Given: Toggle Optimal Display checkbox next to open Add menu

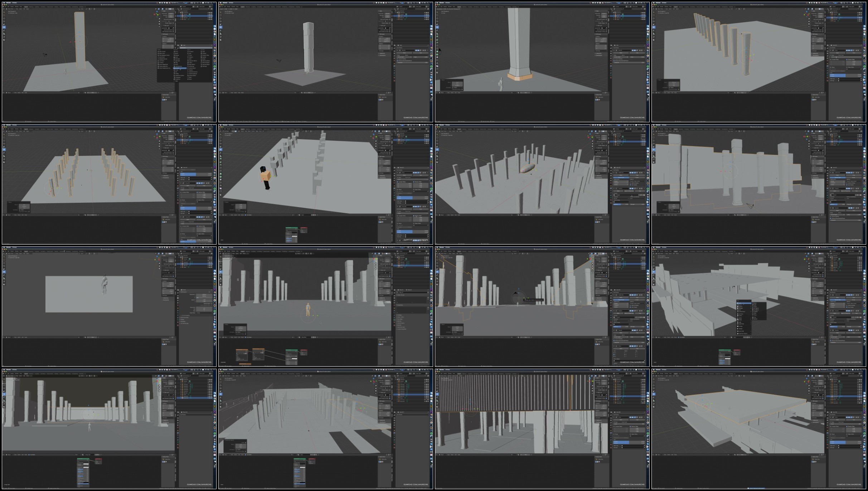Looking at the screenshot, I should pos(847,305).
